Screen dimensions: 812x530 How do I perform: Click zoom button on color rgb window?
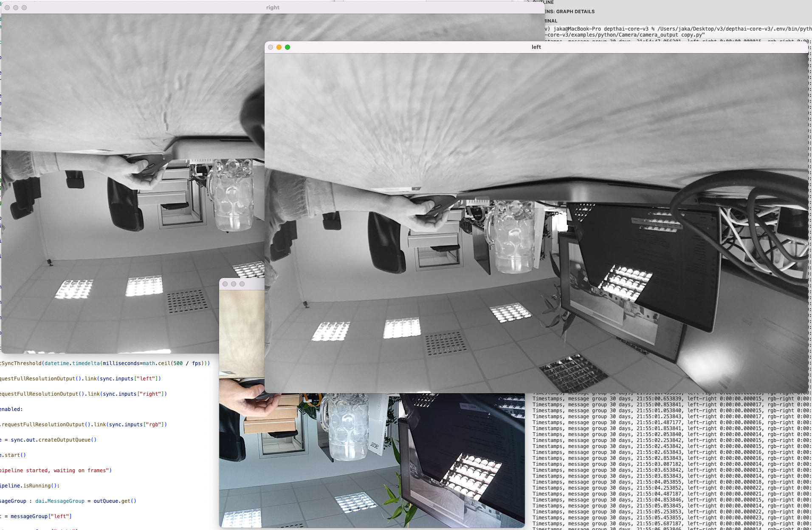point(242,284)
